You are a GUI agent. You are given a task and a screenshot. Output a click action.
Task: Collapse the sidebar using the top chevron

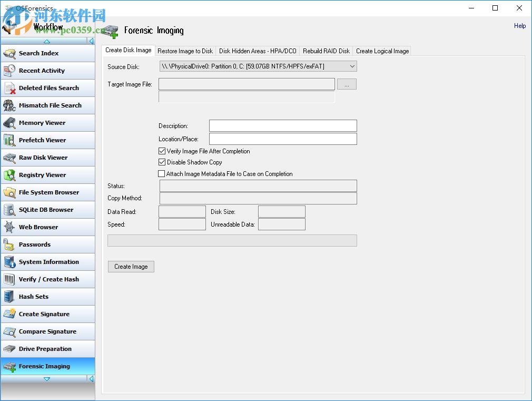tap(47, 40)
